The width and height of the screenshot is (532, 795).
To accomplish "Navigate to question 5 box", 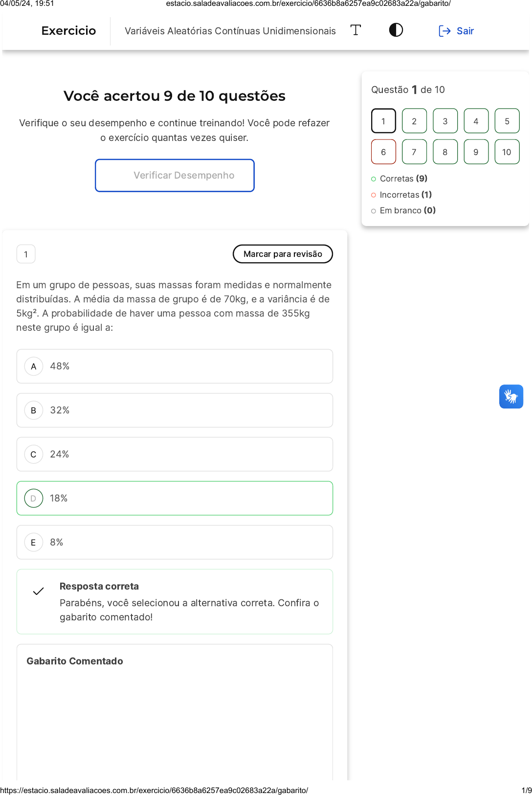I will 507,121.
